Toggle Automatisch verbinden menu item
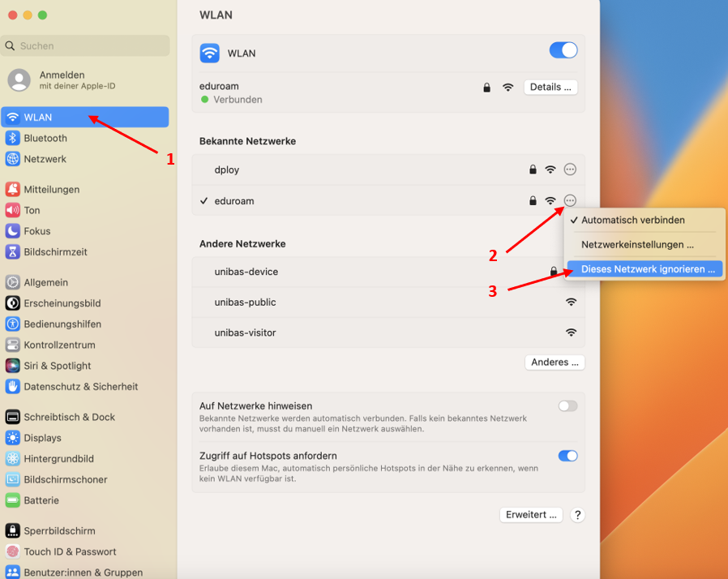Image resolution: width=728 pixels, height=579 pixels. 632,220
